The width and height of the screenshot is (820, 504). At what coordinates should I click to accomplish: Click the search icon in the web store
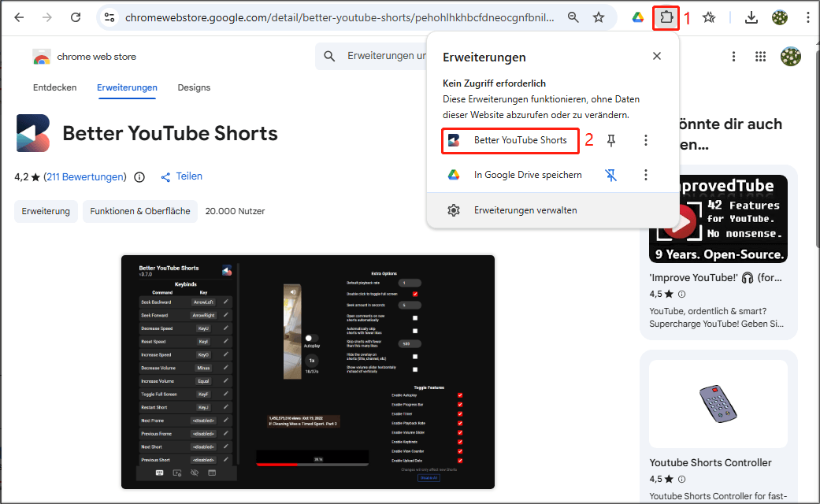(x=328, y=57)
